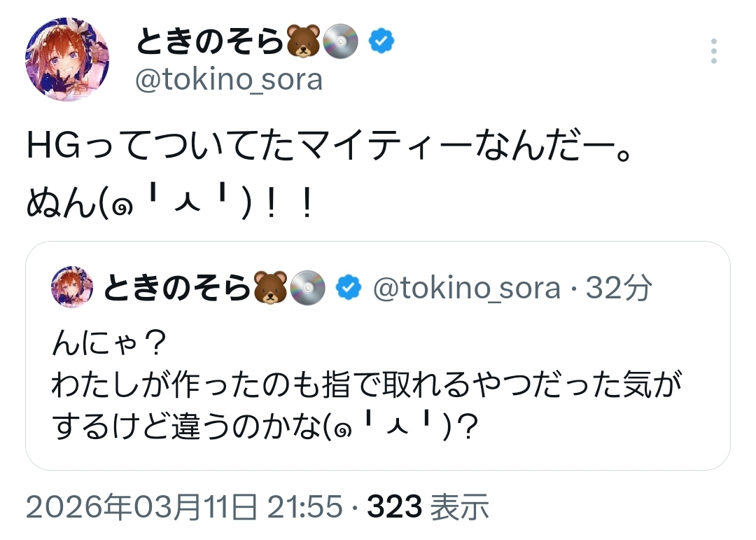Open the 323 表示 view count
756x540 pixels.
coord(427,507)
